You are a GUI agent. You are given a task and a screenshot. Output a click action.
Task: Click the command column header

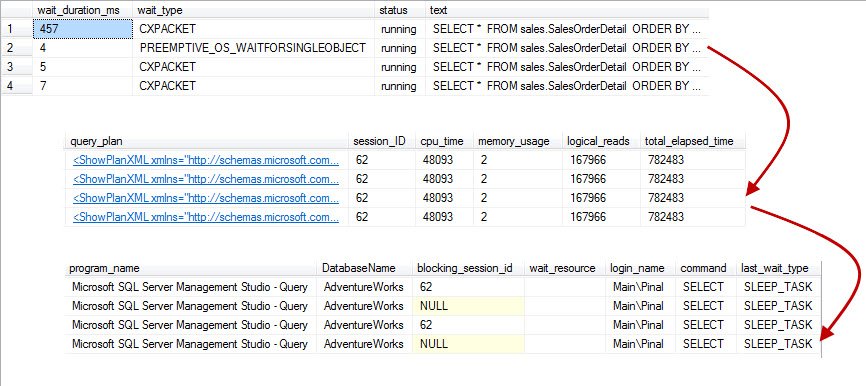click(x=706, y=268)
